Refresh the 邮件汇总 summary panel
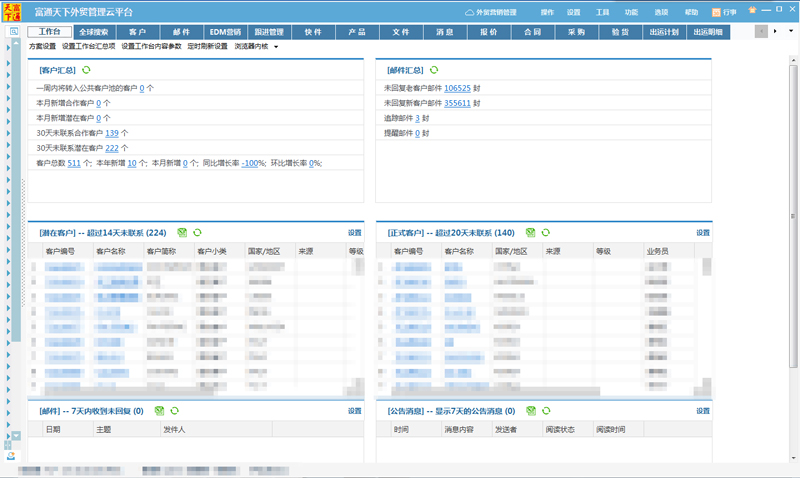Screen dimensions: 800x478 click(x=433, y=70)
